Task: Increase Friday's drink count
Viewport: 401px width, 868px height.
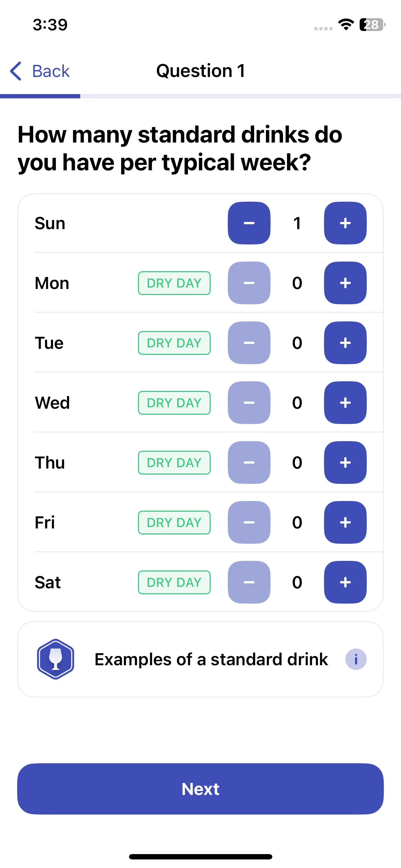Action: click(345, 522)
